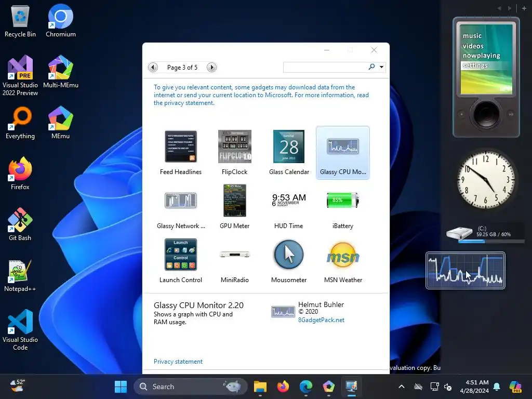Click the analog clock gadget
This screenshot has height=399, width=532.
tap(486, 179)
